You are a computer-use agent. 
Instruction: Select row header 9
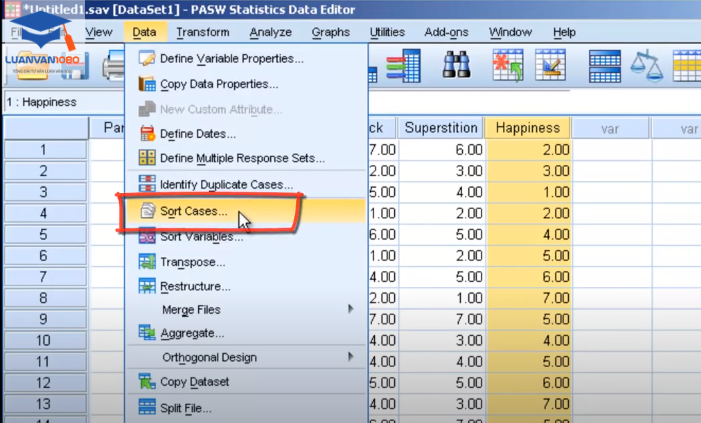45,319
